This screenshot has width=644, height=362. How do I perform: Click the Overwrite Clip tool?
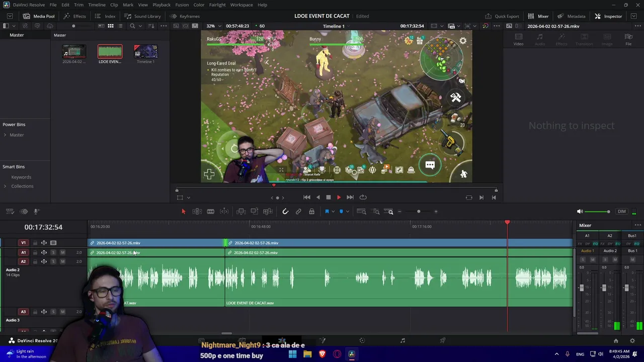(x=254, y=212)
